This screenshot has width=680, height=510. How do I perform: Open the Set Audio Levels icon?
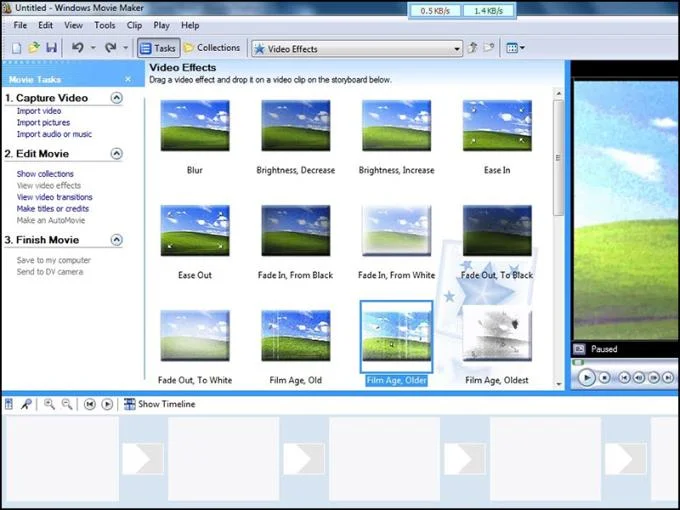click(9, 404)
